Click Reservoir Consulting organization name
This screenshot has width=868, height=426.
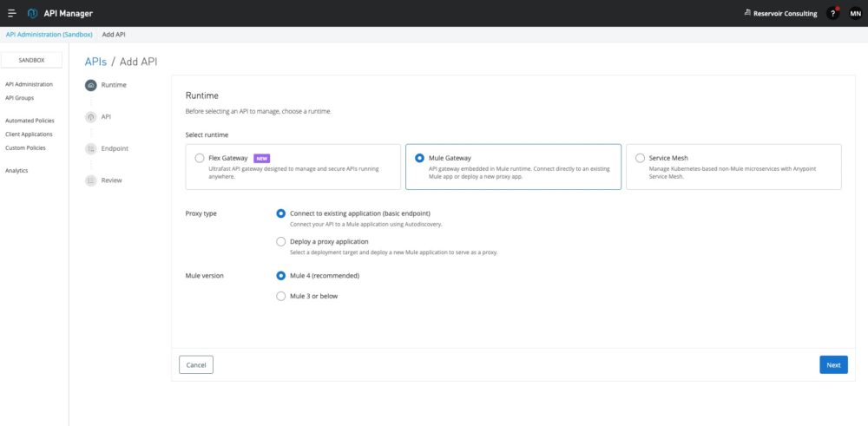(785, 14)
